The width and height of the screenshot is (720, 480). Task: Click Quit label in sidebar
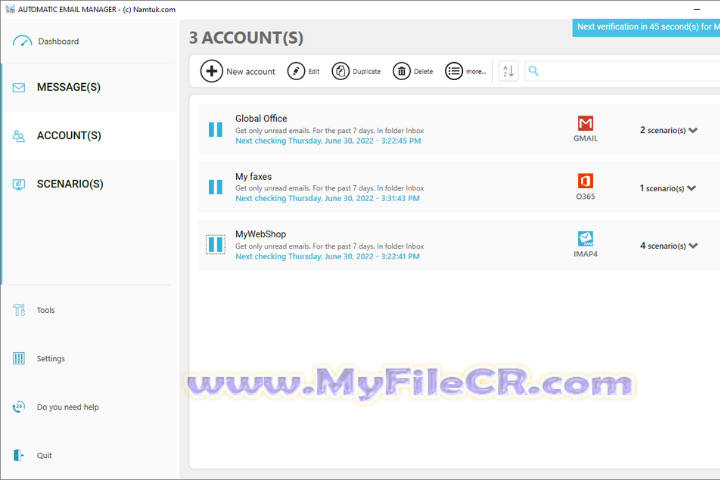point(45,456)
